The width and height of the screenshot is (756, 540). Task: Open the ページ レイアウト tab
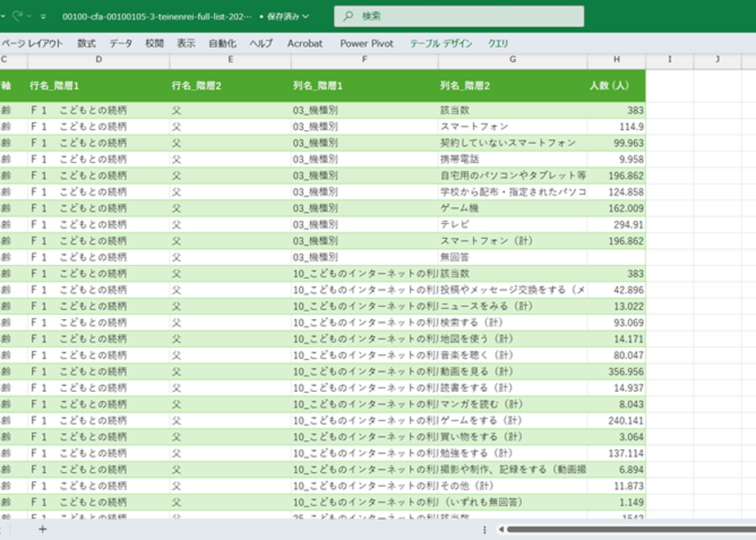coord(32,43)
